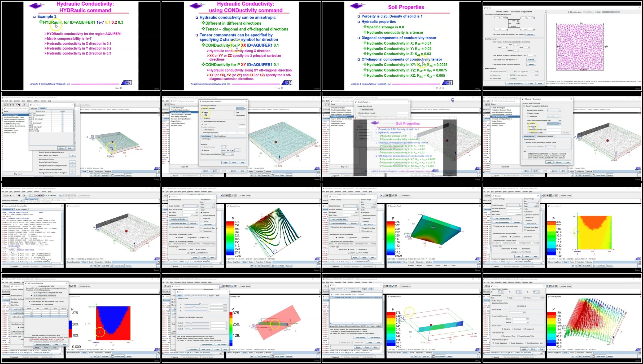Screen dimensions: 643x364
Task: Click the 'Scale XYZ' button in the Slices Plane frame
Action: tap(265, 357)
